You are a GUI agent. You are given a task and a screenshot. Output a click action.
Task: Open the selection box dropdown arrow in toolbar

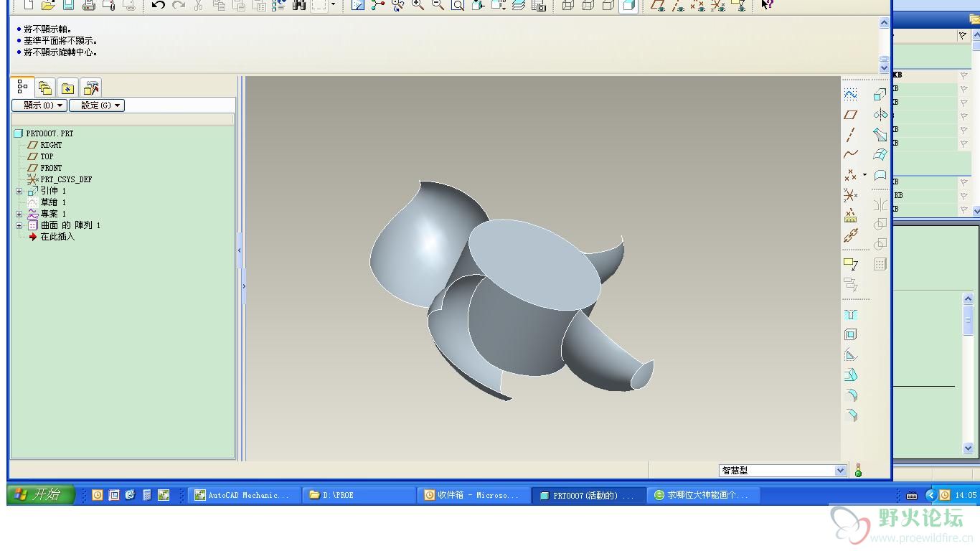click(x=333, y=5)
